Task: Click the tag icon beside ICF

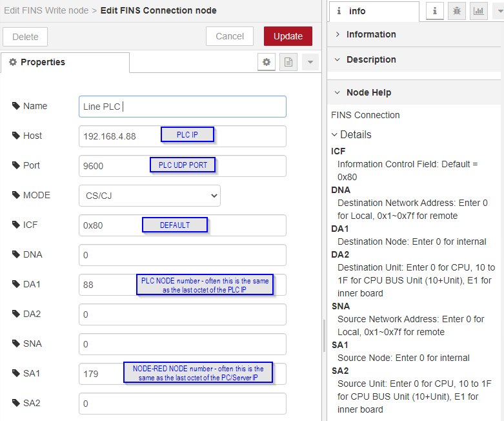Action: [x=15, y=225]
